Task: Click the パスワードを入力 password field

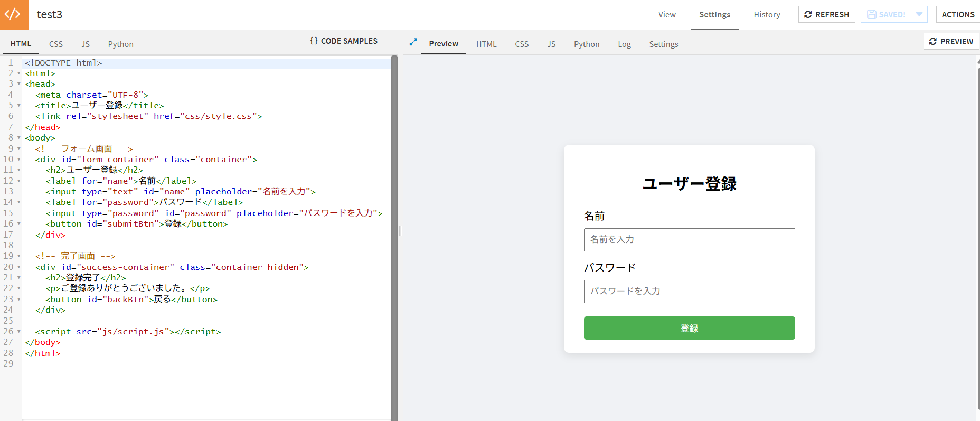Action: point(689,292)
